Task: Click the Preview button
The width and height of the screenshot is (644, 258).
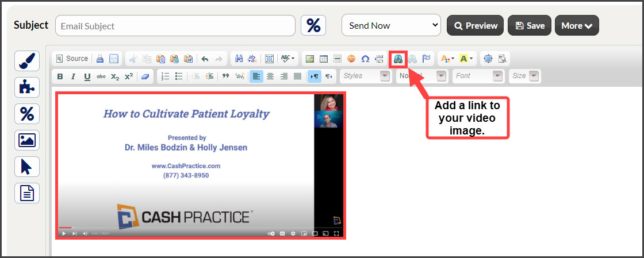Action: click(x=475, y=25)
